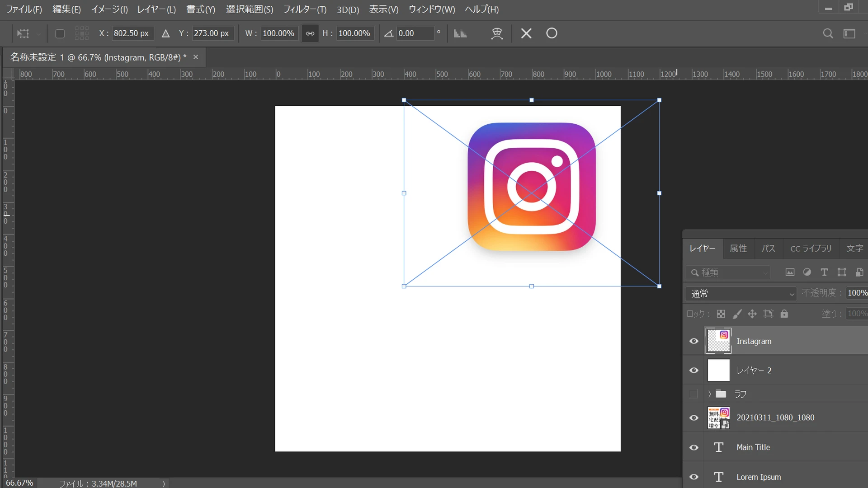Click the W width percentage field

point(278,33)
